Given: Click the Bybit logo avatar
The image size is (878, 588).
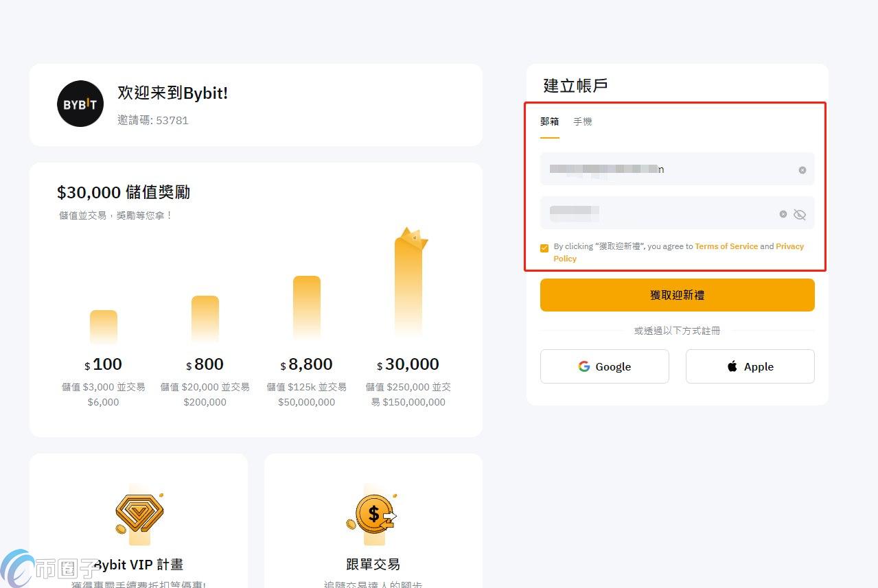Looking at the screenshot, I should point(80,104).
